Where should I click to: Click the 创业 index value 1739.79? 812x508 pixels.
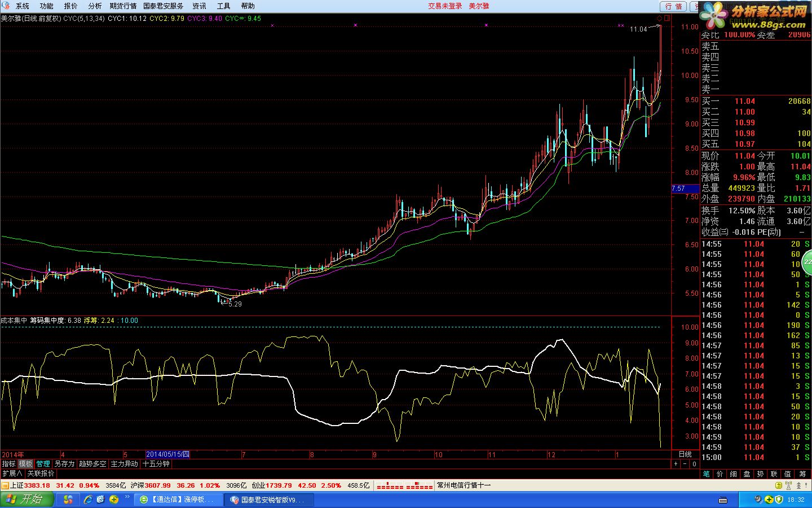[279, 485]
